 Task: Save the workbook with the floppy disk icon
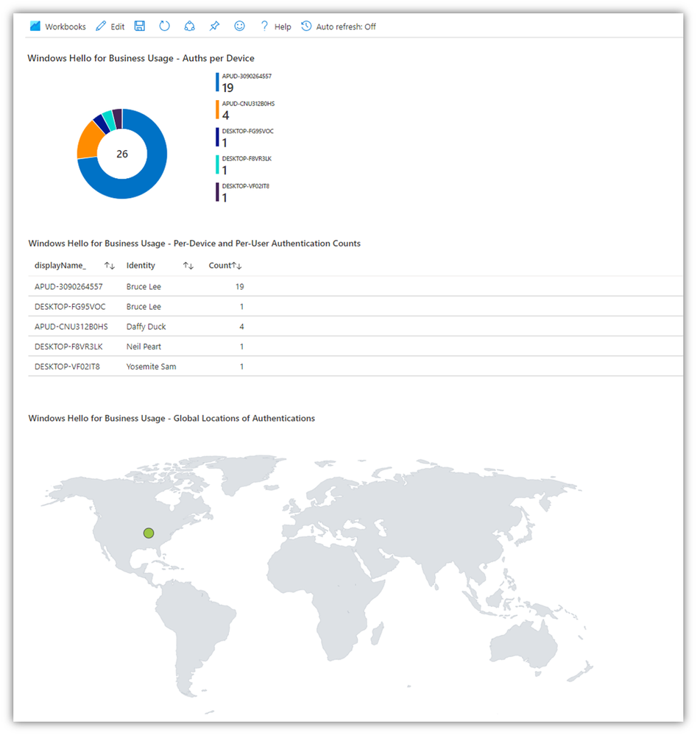[140, 26]
